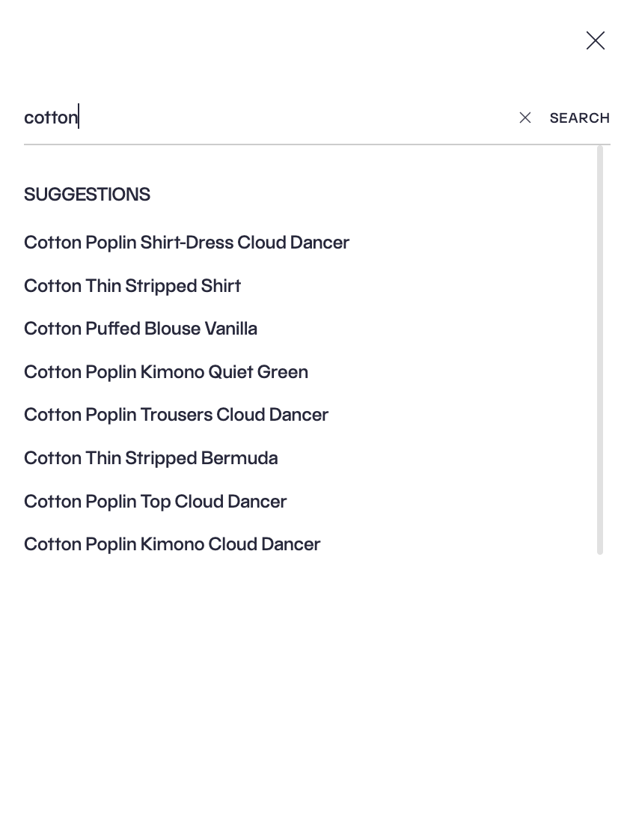630x840 pixels.
Task: Dismiss search using the top-right X
Action: pyautogui.click(x=595, y=40)
